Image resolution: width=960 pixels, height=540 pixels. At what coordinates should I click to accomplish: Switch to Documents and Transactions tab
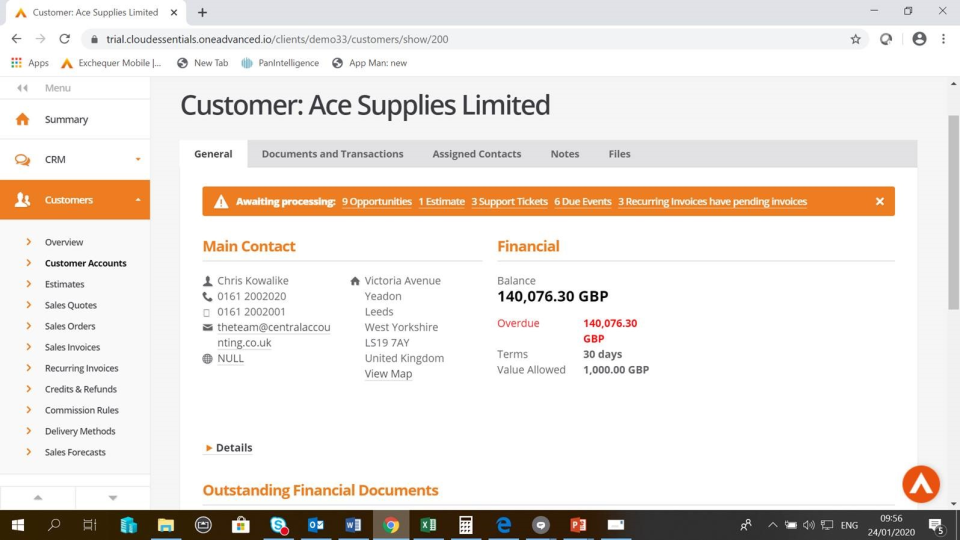pyautogui.click(x=332, y=154)
